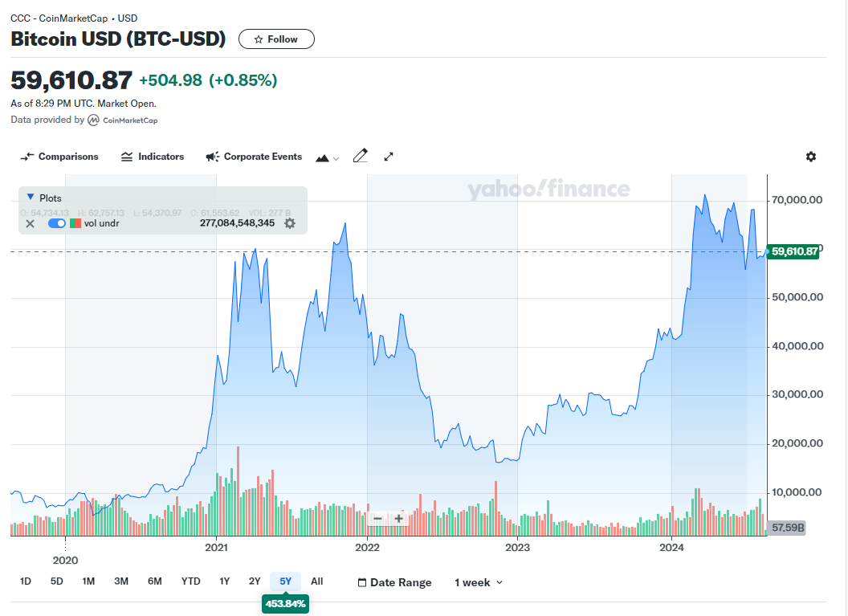Click the 70,000.00 price axis label

[x=797, y=200]
